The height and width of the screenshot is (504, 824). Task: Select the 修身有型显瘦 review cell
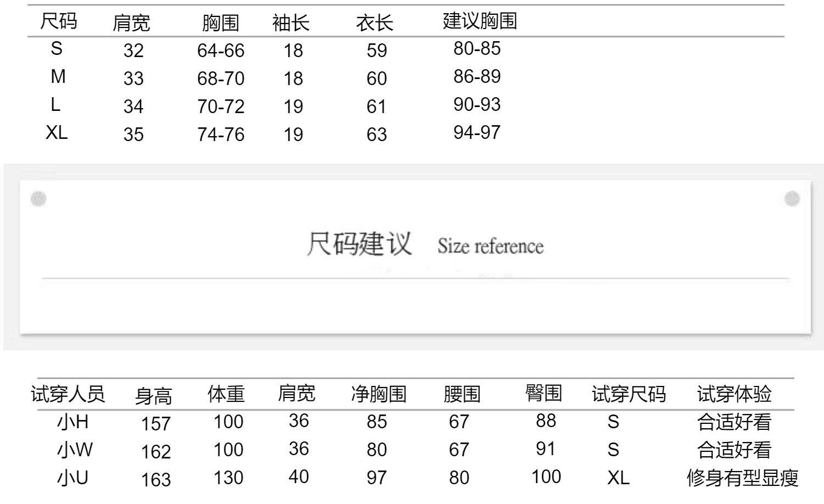click(742, 478)
